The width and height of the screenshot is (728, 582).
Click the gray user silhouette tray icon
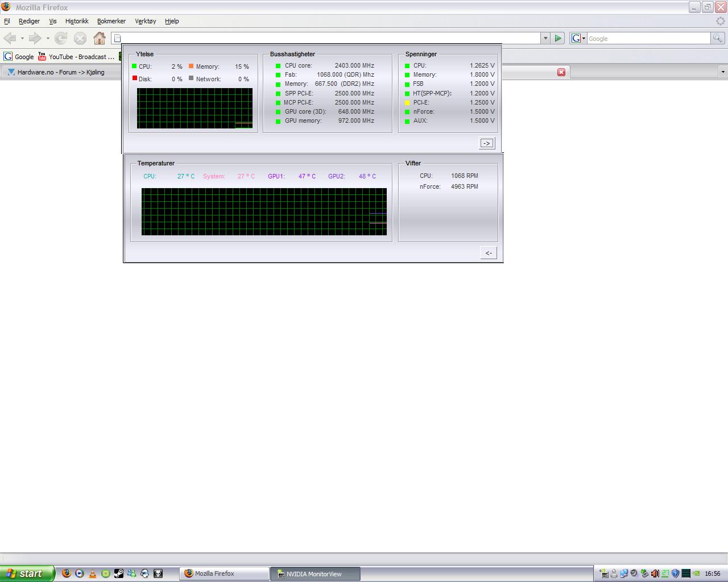614,573
